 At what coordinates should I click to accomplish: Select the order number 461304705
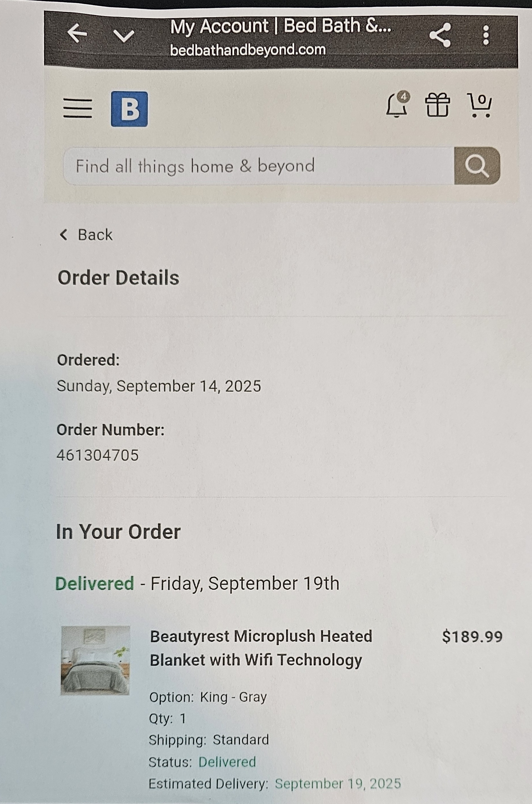point(98,455)
